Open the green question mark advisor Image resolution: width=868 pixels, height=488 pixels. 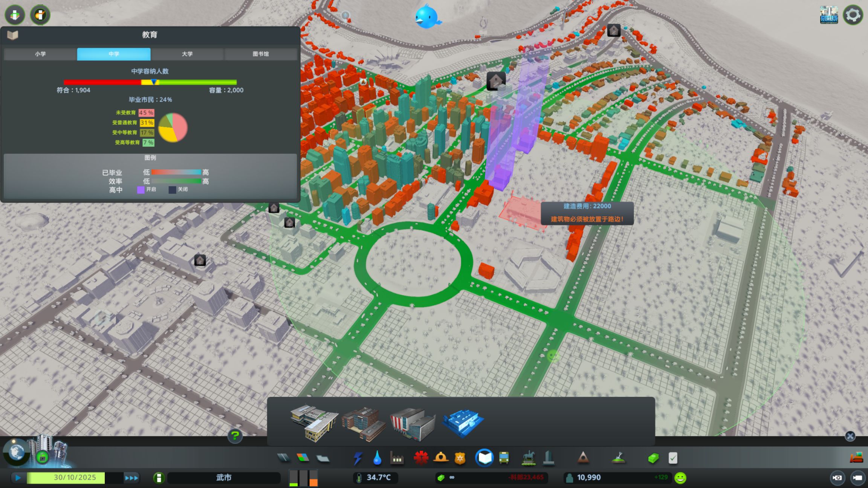pos(235,436)
